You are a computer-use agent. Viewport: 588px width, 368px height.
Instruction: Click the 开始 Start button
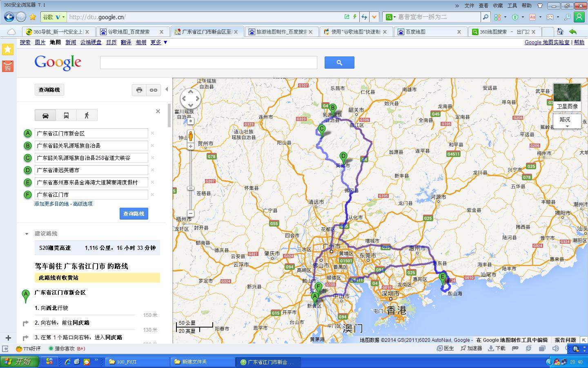pos(19,362)
